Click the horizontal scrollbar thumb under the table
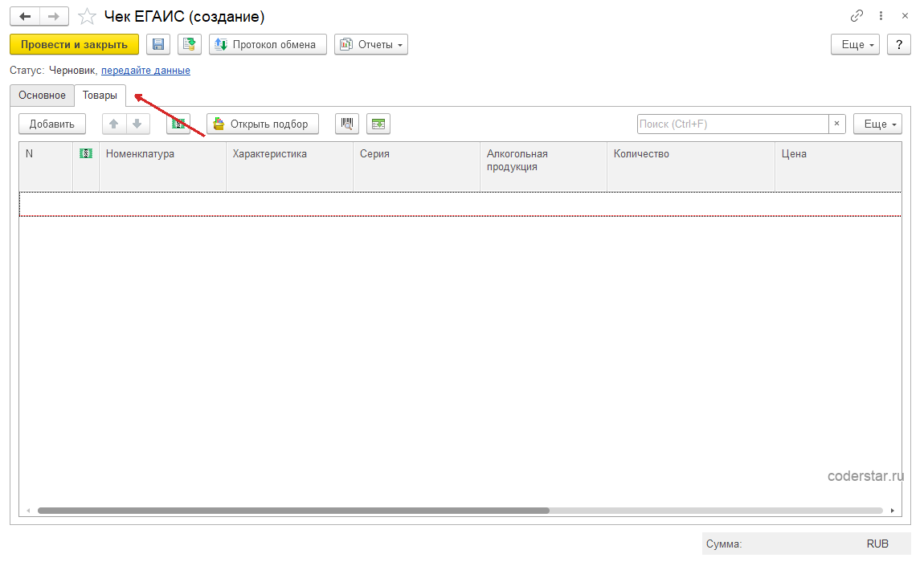 (293, 511)
